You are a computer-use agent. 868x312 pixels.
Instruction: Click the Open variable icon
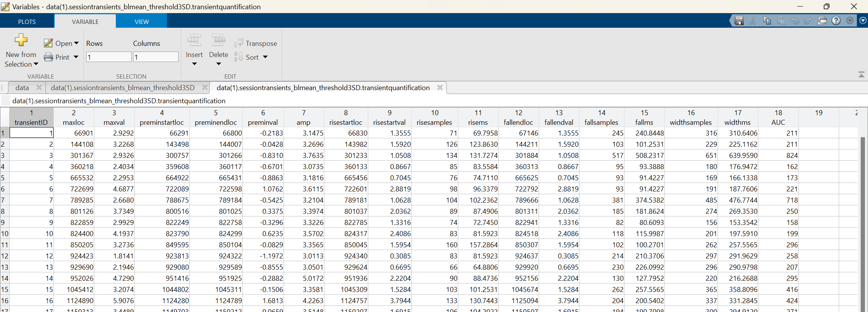click(x=48, y=43)
